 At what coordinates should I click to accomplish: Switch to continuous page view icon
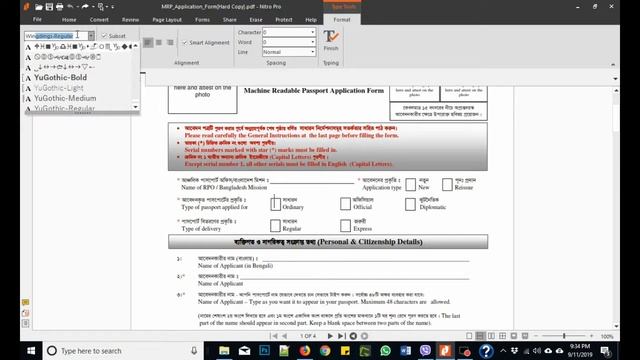pyautogui.click(x=480, y=336)
